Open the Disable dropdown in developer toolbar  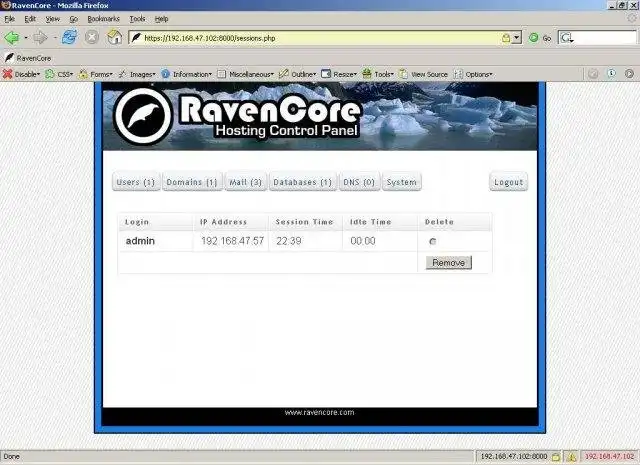click(x=21, y=74)
